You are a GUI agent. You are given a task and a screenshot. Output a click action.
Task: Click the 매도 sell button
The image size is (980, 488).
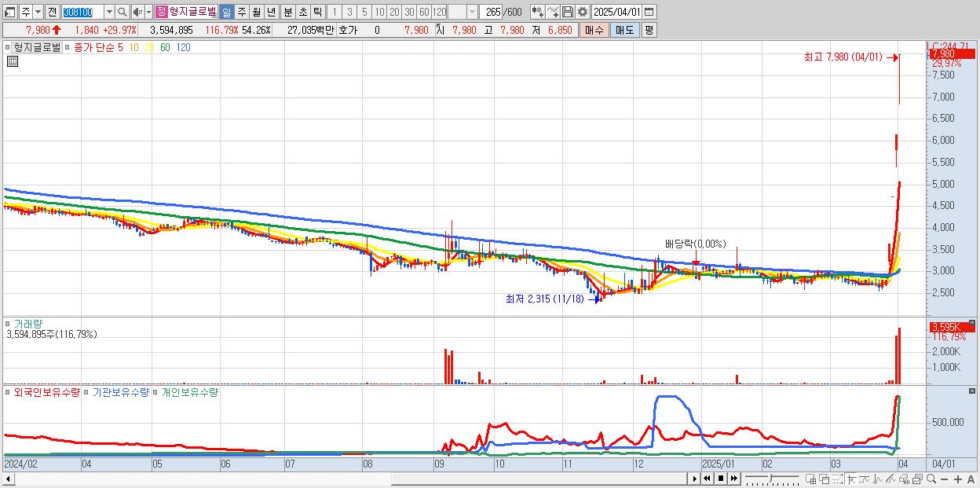coord(625,30)
